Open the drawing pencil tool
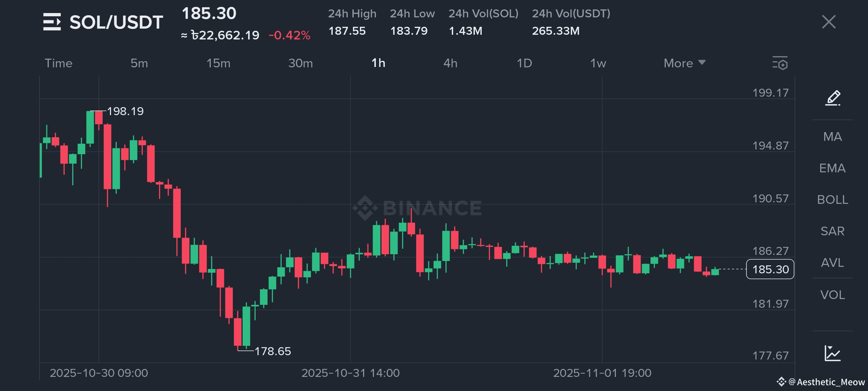This screenshot has width=868, height=391. pos(833,98)
